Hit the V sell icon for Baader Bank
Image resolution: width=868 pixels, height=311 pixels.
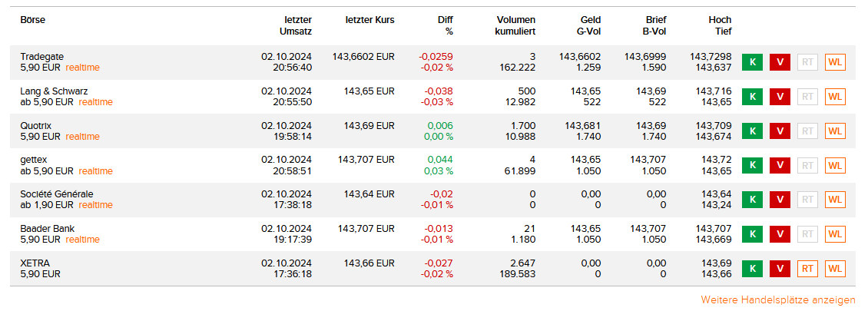pyautogui.click(x=780, y=234)
